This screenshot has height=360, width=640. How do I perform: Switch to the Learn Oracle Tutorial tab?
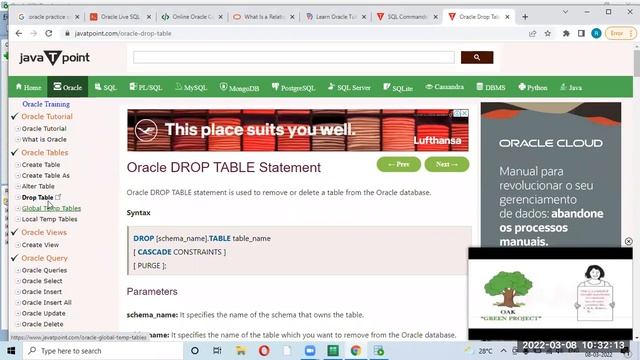(336, 17)
